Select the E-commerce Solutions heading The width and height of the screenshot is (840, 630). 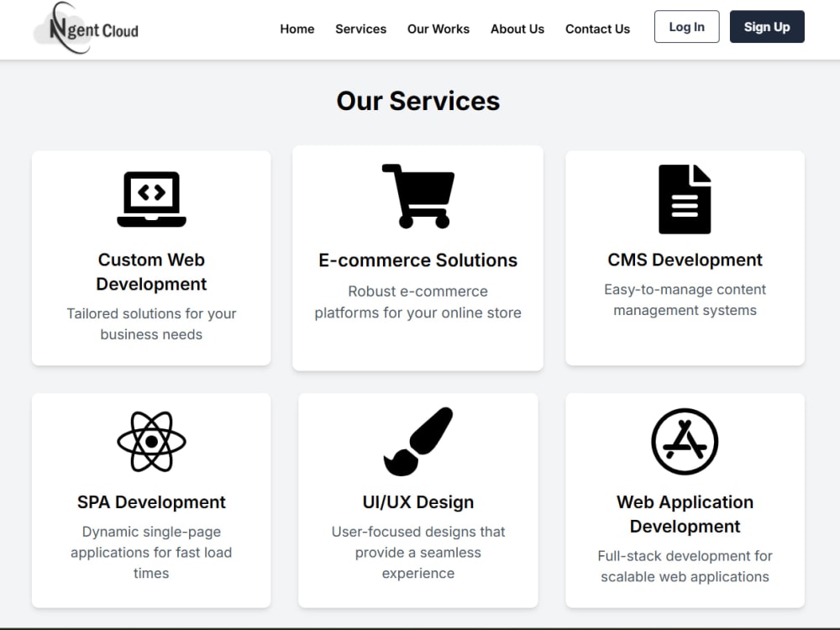(417, 260)
